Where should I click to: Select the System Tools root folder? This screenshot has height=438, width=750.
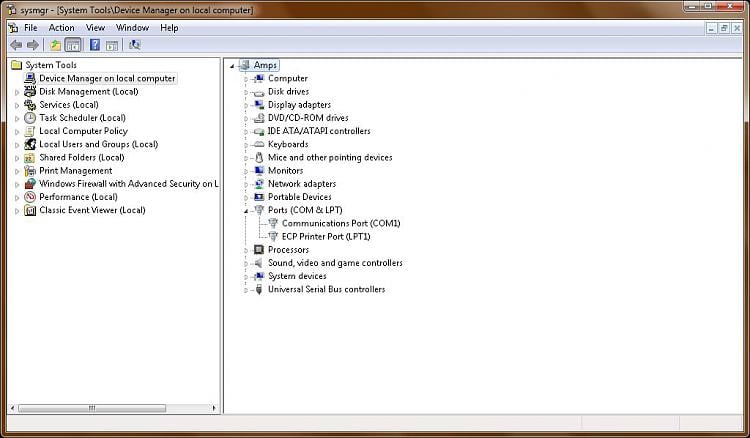coord(51,65)
